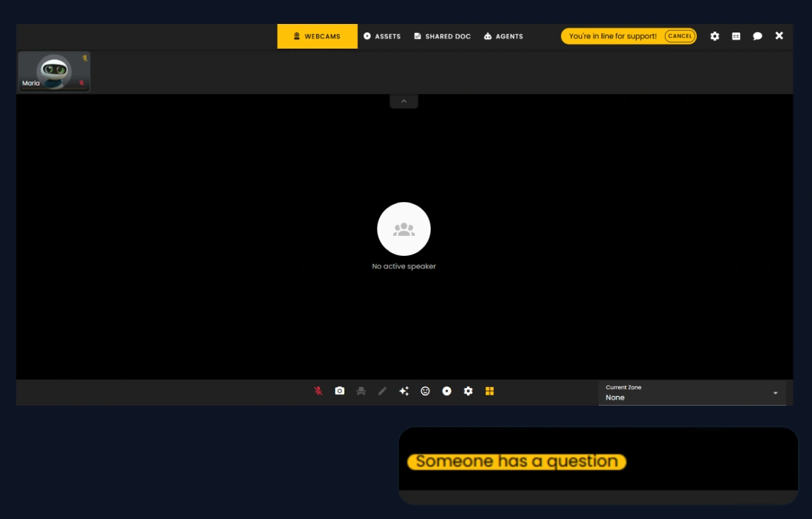The height and width of the screenshot is (519, 812).
Task: Switch to the Assets tab
Action: click(382, 36)
